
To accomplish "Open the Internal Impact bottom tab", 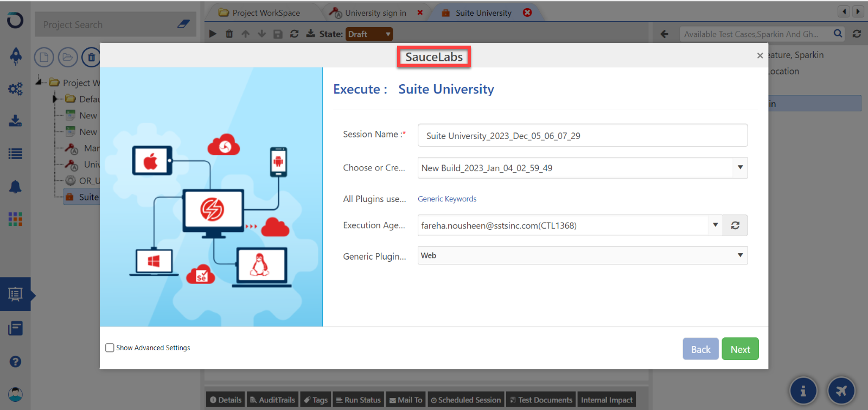I will [607, 400].
